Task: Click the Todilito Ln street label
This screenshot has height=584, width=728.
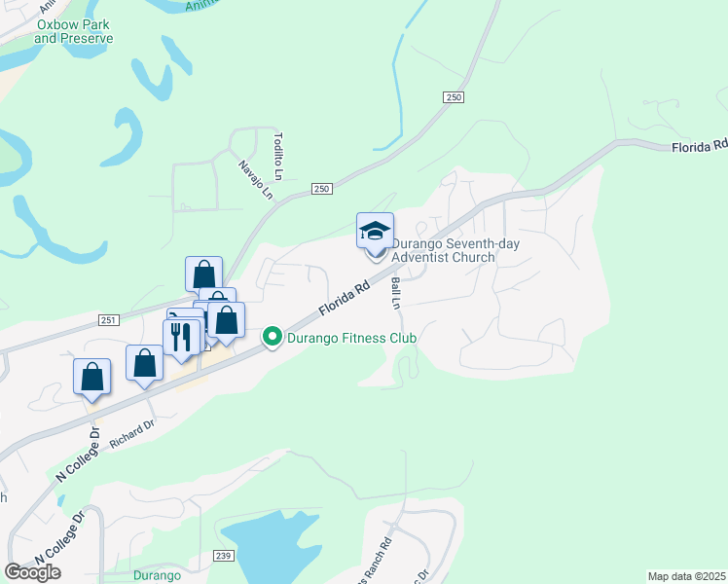Action: [x=278, y=156]
